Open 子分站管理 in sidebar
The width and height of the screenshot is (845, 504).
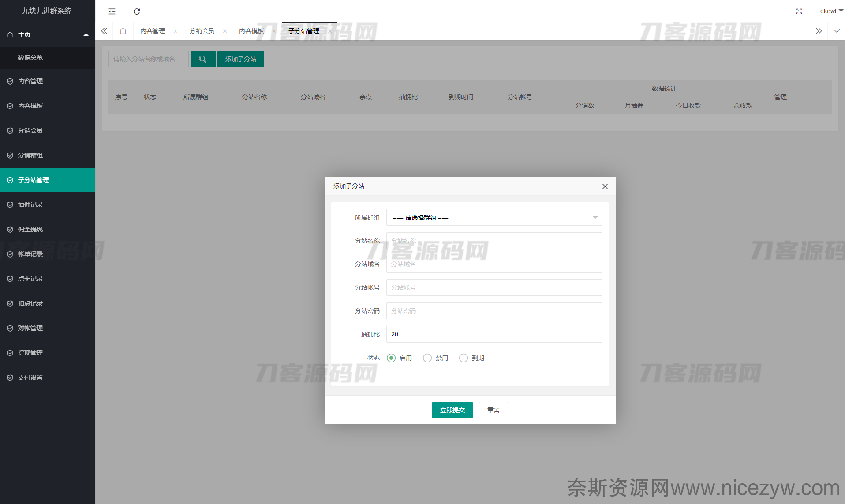[x=48, y=180]
